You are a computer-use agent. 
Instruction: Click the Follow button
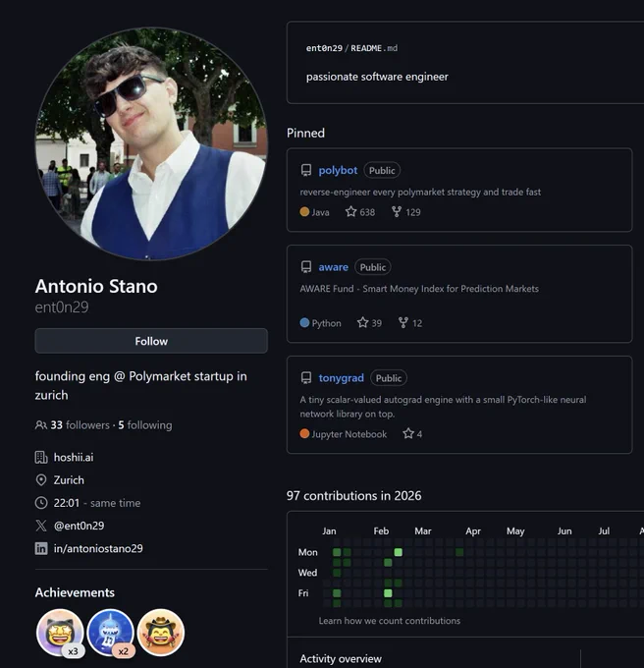coord(151,341)
